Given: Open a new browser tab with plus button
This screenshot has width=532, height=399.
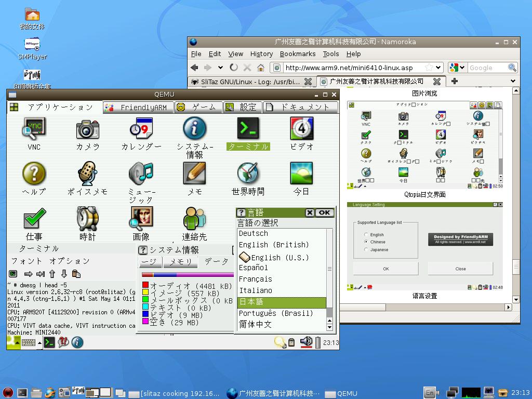Looking at the screenshot, I should point(454,81).
